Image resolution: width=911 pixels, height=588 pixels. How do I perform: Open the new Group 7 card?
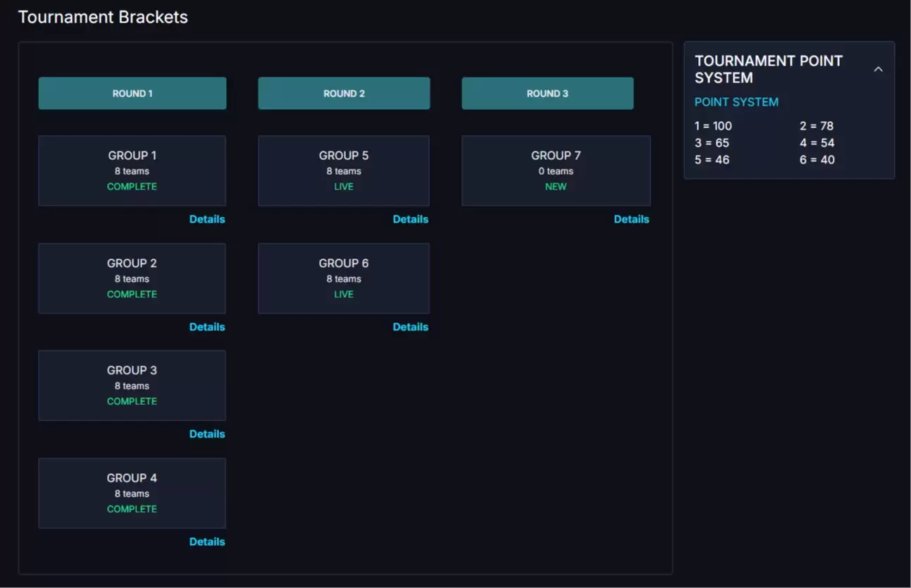pyautogui.click(x=556, y=170)
